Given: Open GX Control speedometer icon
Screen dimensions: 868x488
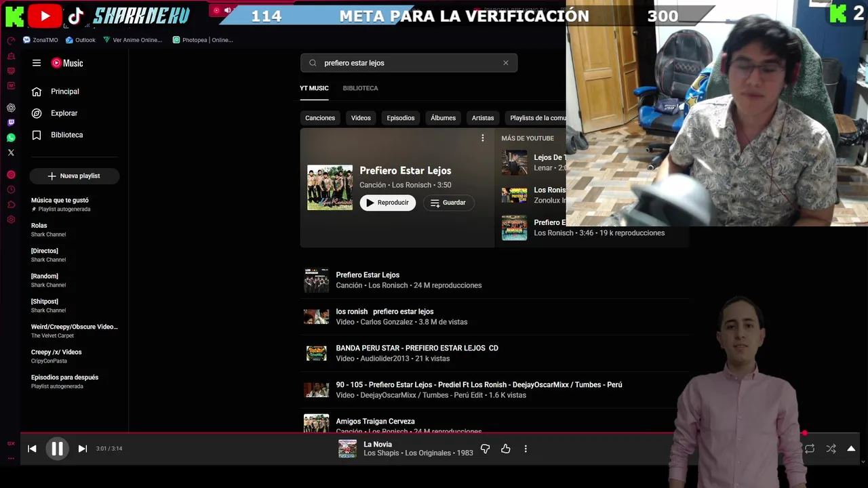Looking at the screenshot, I should [11, 41].
